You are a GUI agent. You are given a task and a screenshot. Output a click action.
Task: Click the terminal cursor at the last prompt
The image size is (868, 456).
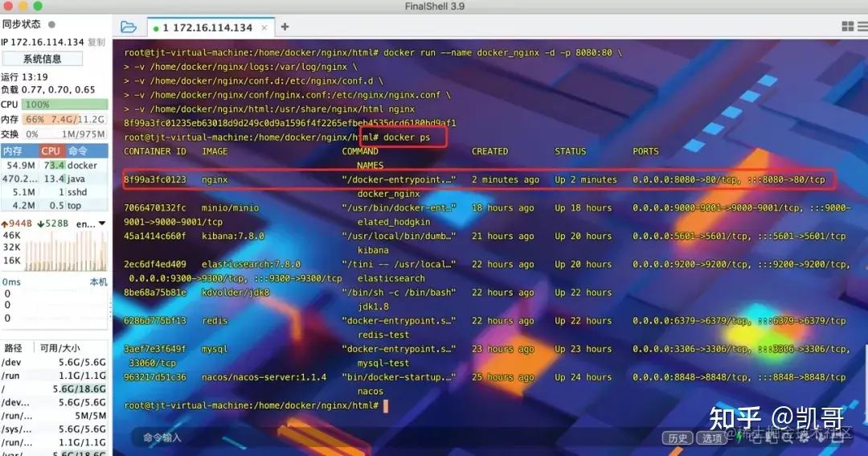click(x=386, y=405)
